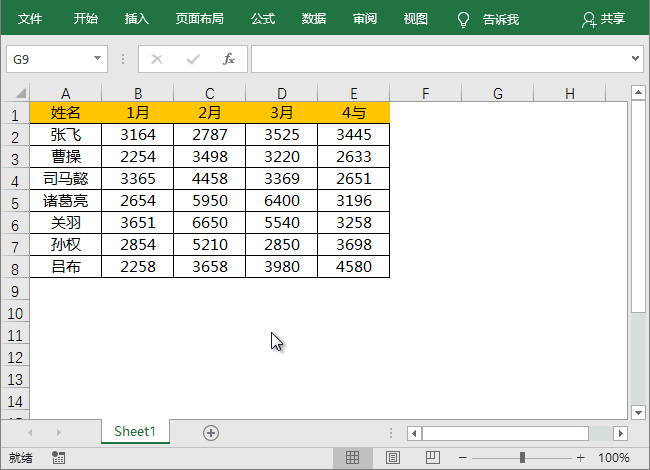650x470 pixels.
Task: Select the cell 吕布
Action: pyautogui.click(x=65, y=266)
